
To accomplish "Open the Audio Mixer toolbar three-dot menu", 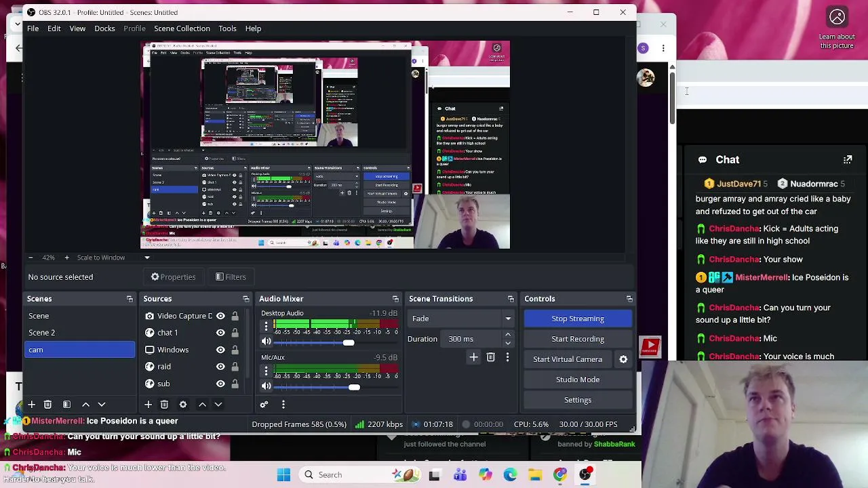I will 283,405.
